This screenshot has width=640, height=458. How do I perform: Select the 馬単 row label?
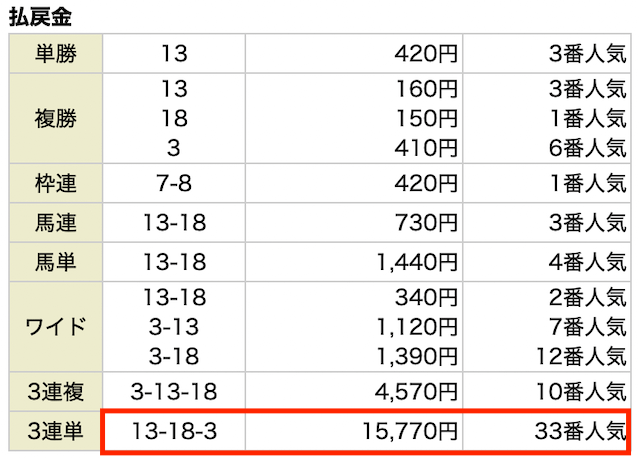(56, 262)
